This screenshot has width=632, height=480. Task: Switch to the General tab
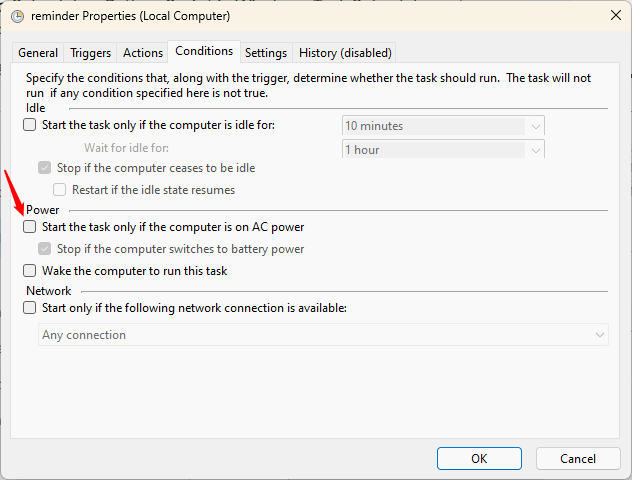(x=38, y=53)
